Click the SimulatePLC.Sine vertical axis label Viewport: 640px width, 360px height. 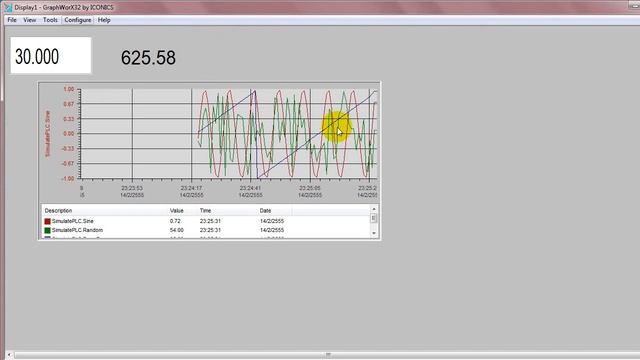tap(48, 134)
